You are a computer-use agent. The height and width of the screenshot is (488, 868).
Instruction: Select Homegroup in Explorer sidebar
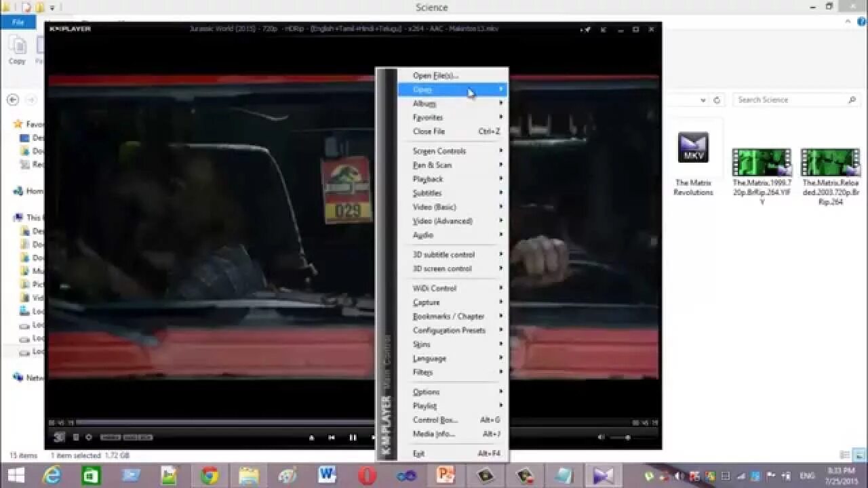tap(29, 191)
